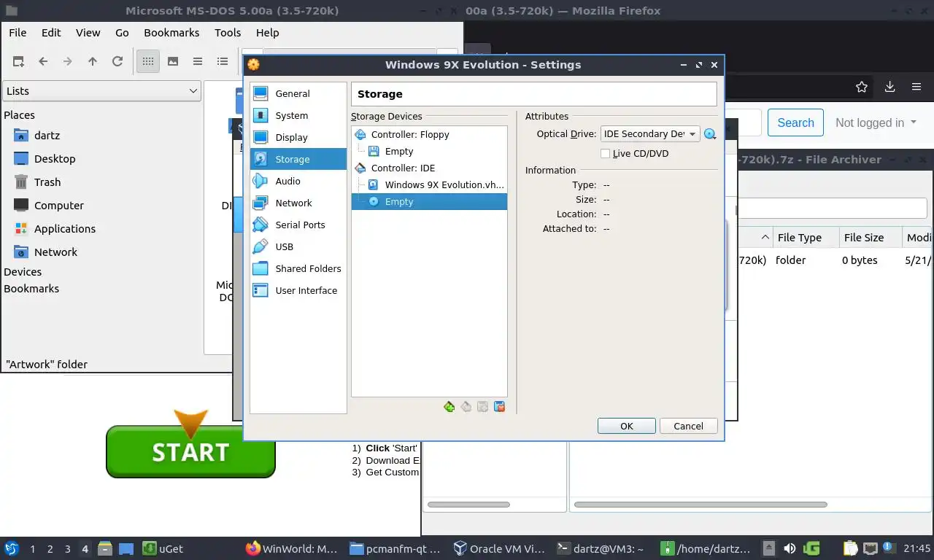The image size is (934, 560).
Task: Click the add storage controller icon
Action: pos(449,407)
